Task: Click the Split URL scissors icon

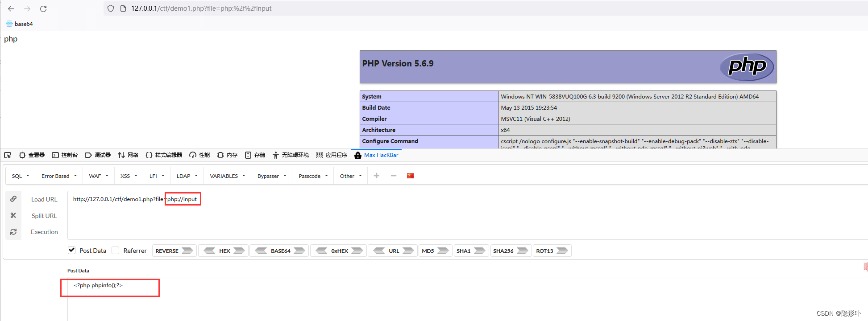Action: pyautogui.click(x=13, y=215)
